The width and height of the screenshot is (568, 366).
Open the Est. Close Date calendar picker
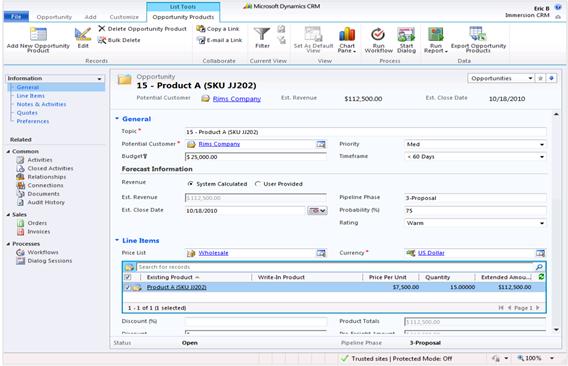(x=317, y=211)
